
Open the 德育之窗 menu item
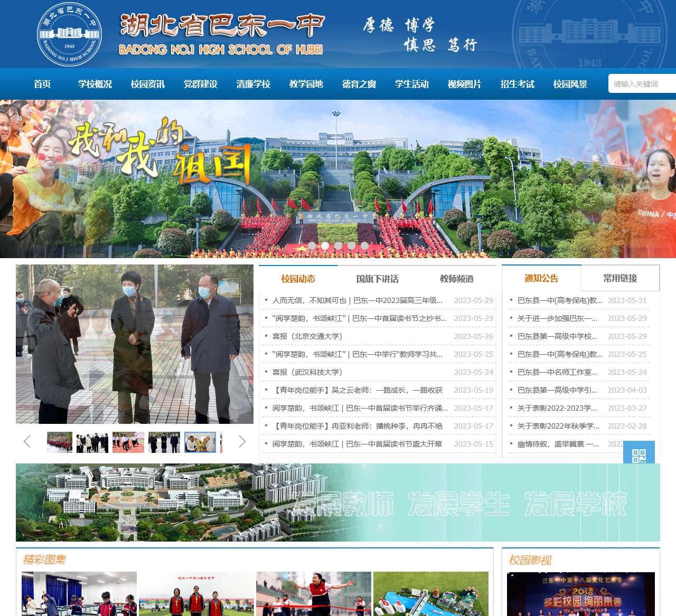click(x=359, y=84)
